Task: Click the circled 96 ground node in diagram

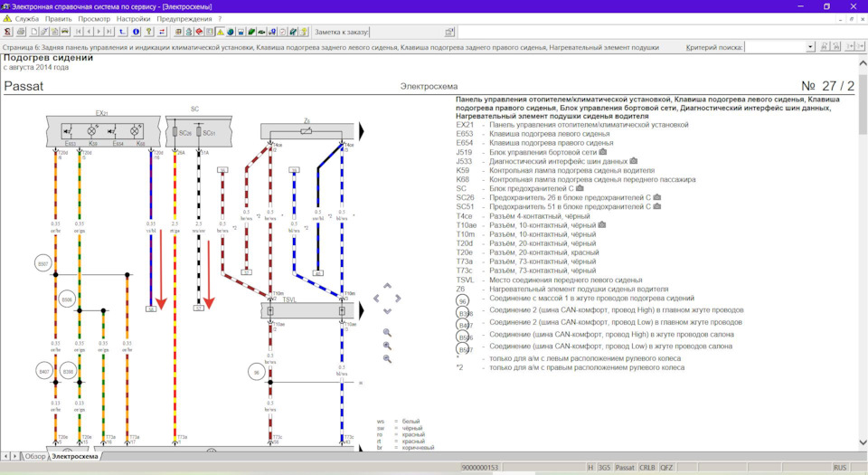Action: [256, 373]
